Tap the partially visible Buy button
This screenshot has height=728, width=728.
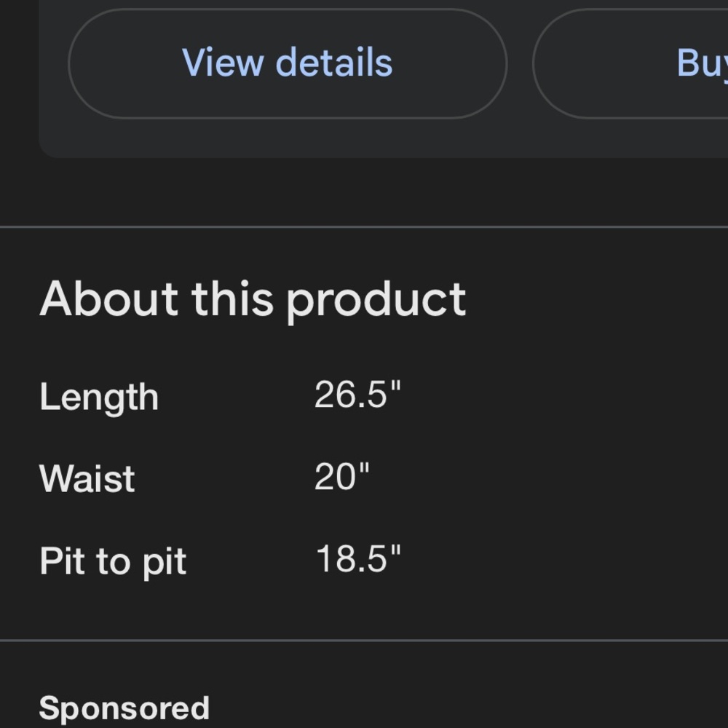click(630, 63)
